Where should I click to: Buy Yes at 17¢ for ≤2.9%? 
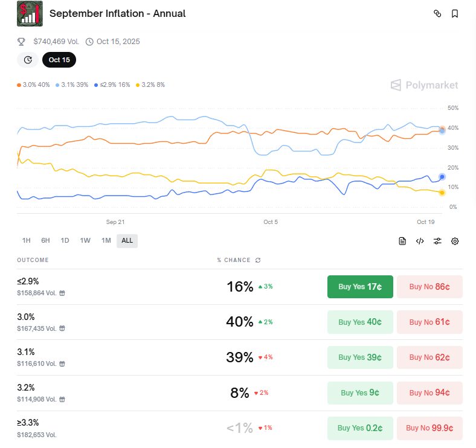[359, 287]
